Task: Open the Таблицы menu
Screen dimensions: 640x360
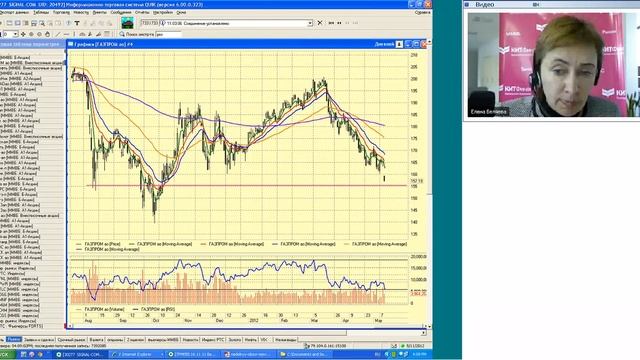Action: (x=41, y=13)
